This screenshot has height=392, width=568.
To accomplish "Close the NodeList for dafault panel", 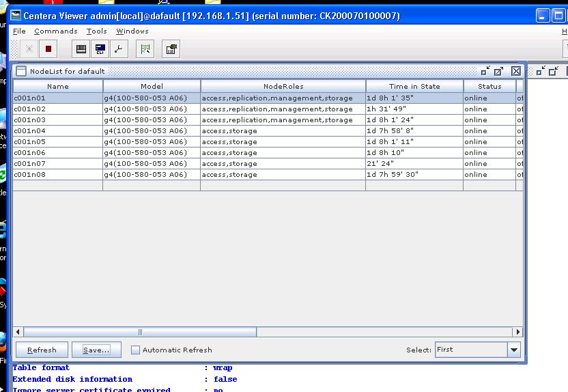I will coord(516,71).
